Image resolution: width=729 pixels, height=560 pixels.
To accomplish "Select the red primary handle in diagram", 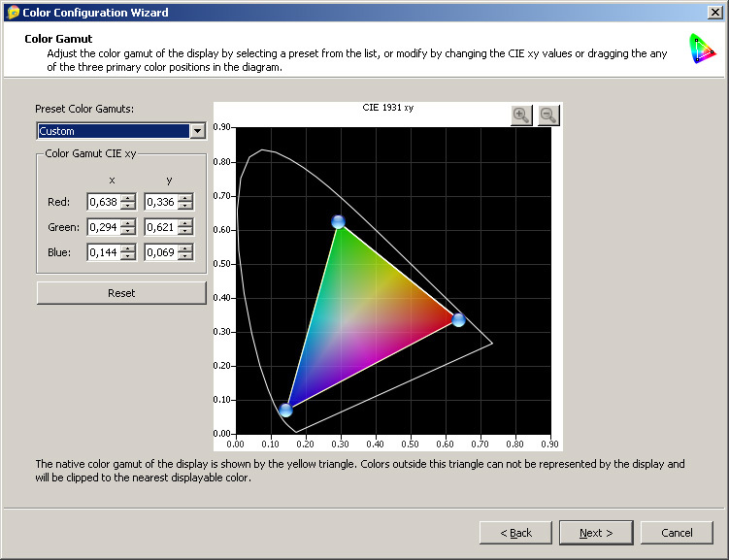I will pos(458,319).
